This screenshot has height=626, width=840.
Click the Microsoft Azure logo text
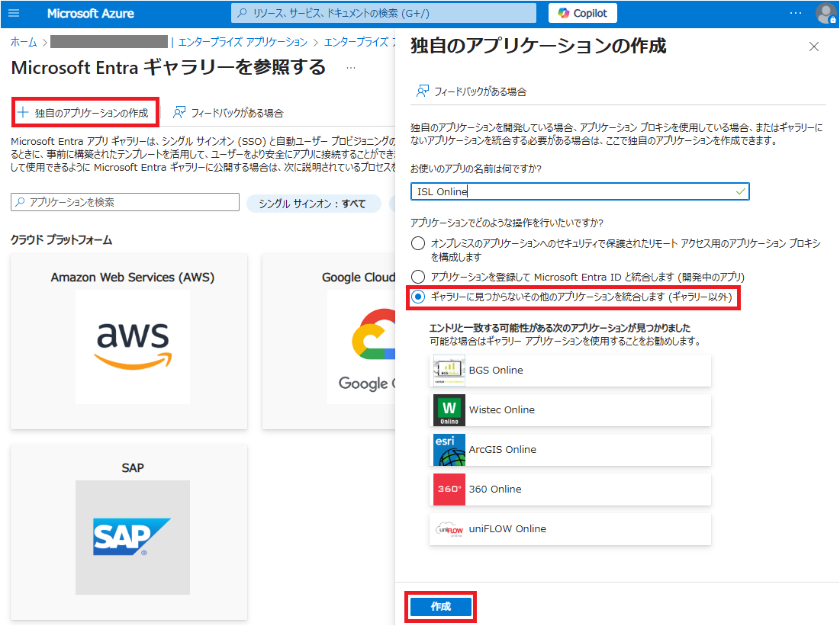point(91,14)
